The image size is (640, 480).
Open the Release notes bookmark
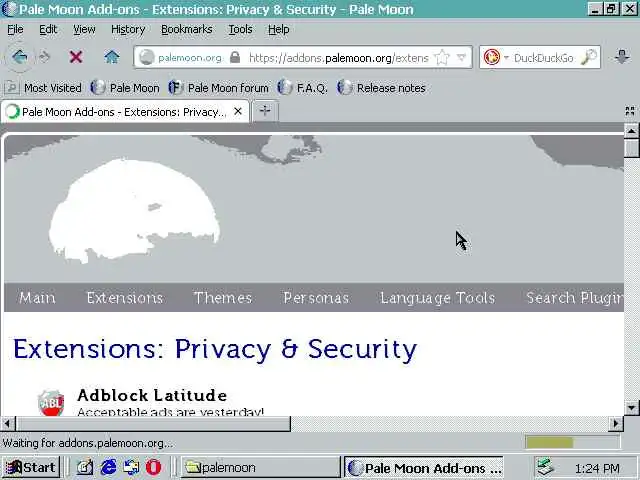pos(381,88)
